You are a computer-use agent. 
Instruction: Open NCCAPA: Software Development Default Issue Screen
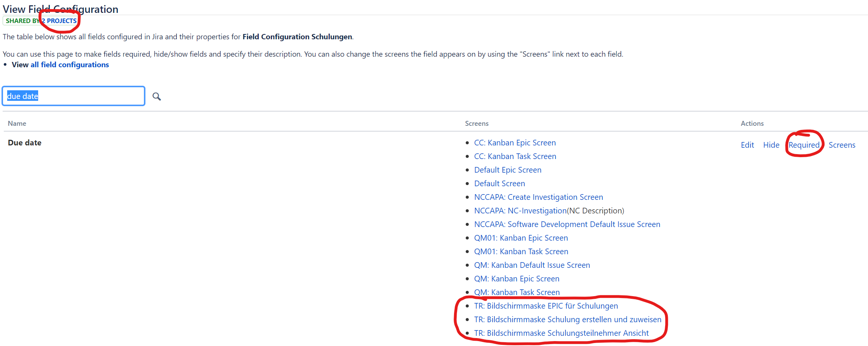pyautogui.click(x=567, y=224)
